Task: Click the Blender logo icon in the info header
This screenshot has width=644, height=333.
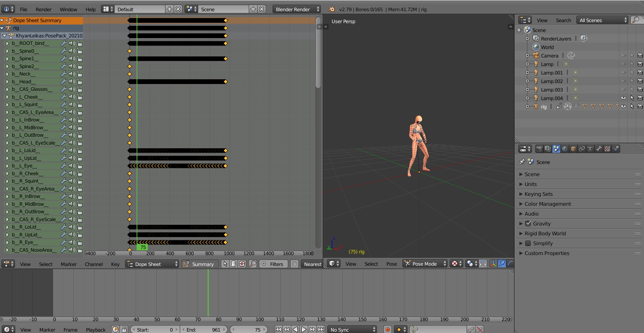Action: click(x=332, y=9)
